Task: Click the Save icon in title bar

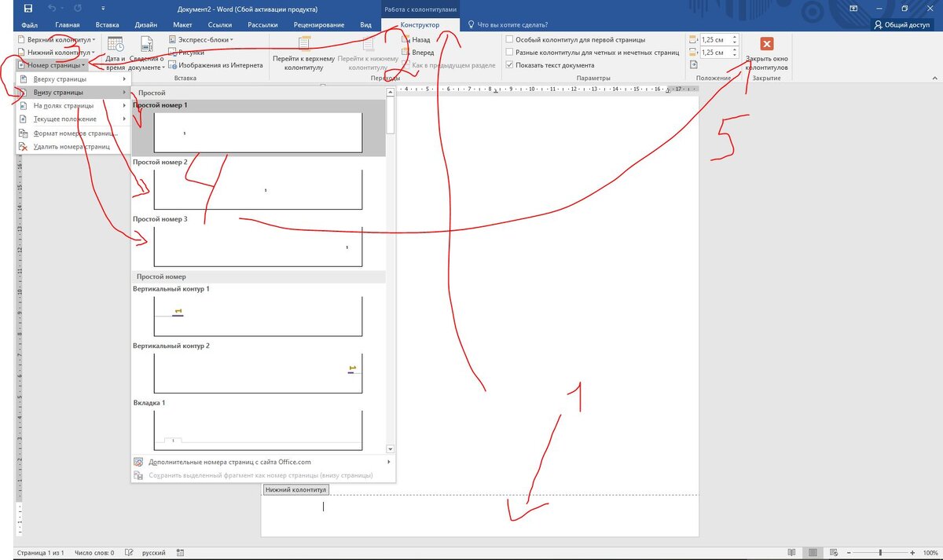Action: coord(28,8)
